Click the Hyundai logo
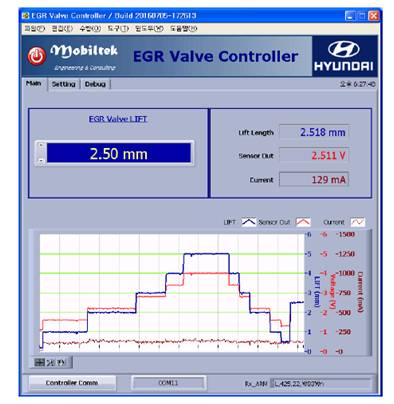394x404 pixels. (344, 56)
